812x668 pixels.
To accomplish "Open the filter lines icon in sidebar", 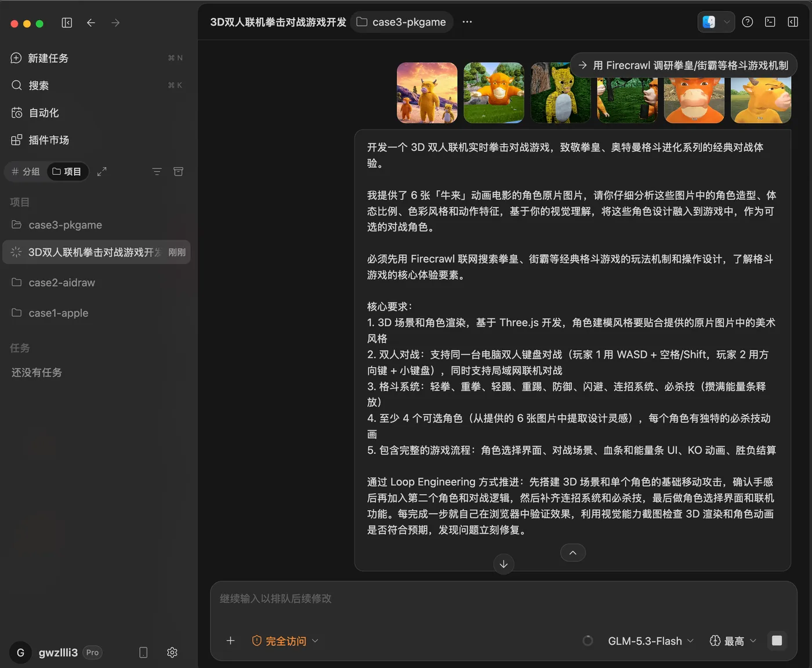I will click(157, 172).
